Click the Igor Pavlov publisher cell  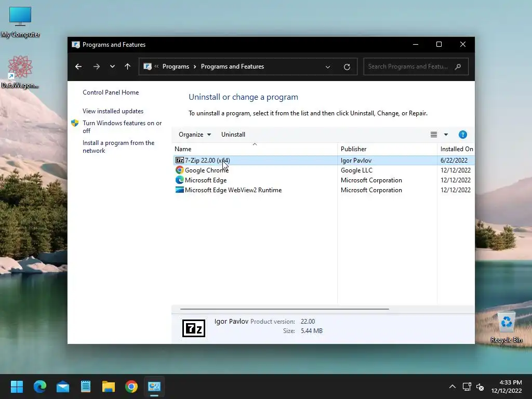click(356, 160)
